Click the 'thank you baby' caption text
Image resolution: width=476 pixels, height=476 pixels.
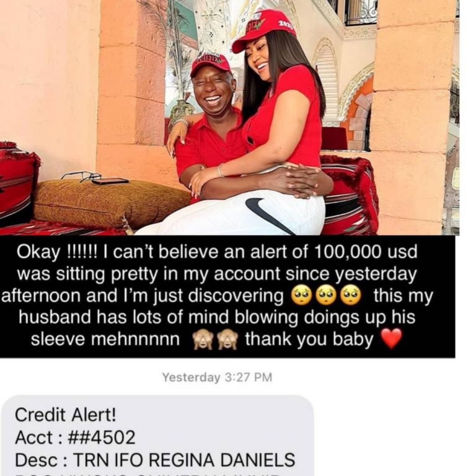point(309,339)
